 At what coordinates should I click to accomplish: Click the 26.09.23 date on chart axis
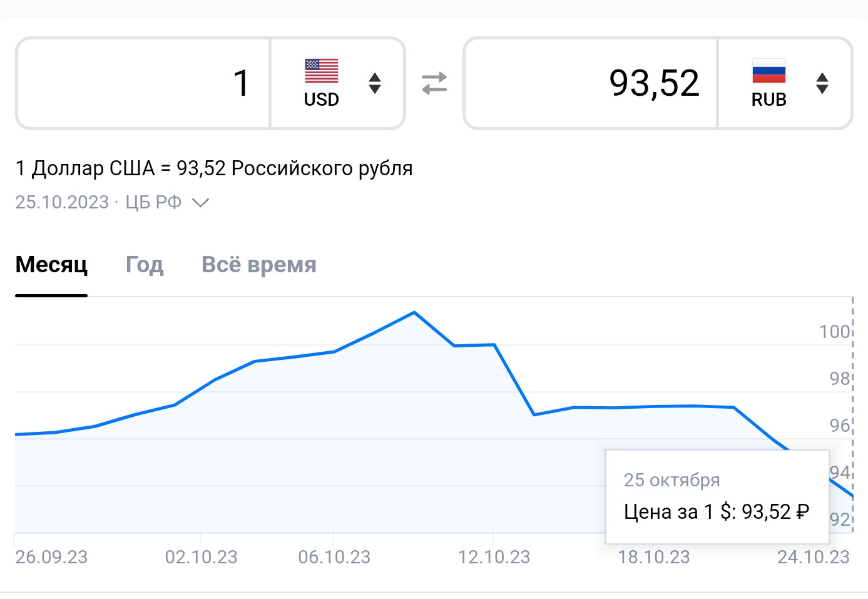point(51,557)
